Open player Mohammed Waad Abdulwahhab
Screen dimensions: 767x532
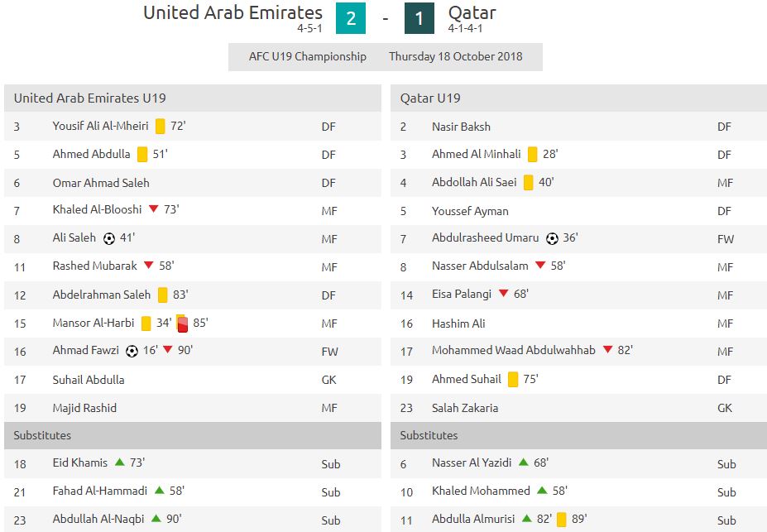coord(514,350)
